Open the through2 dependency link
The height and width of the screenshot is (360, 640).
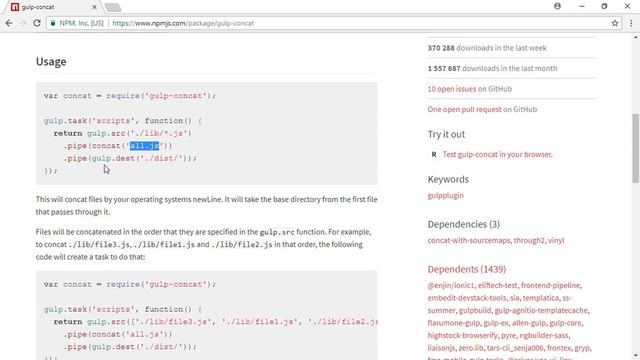tap(529, 240)
